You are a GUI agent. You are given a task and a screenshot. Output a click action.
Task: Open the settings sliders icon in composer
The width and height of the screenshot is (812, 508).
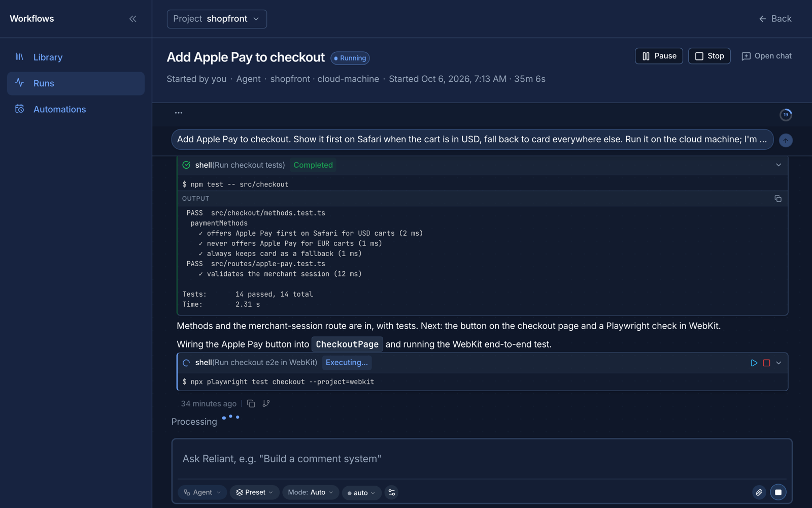coord(392,492)
